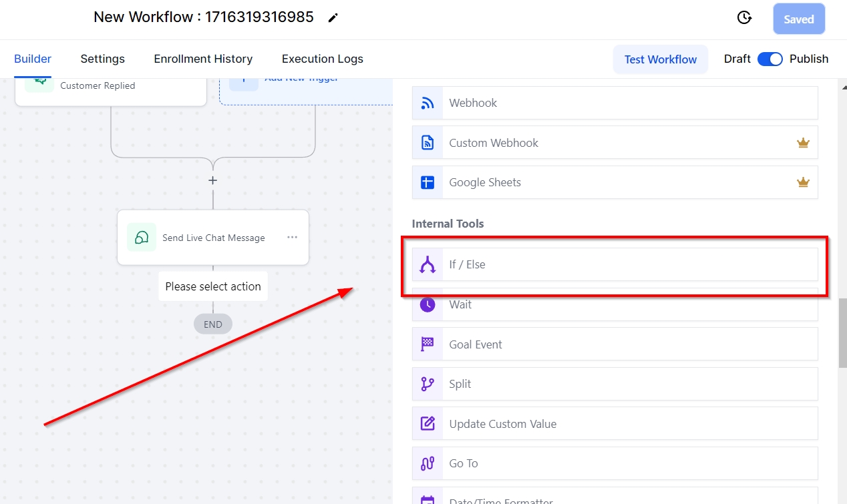Viewport: 847px width, 504px height.
Task: Open Send Live Chat Message options menu
Action: (292, 238)
